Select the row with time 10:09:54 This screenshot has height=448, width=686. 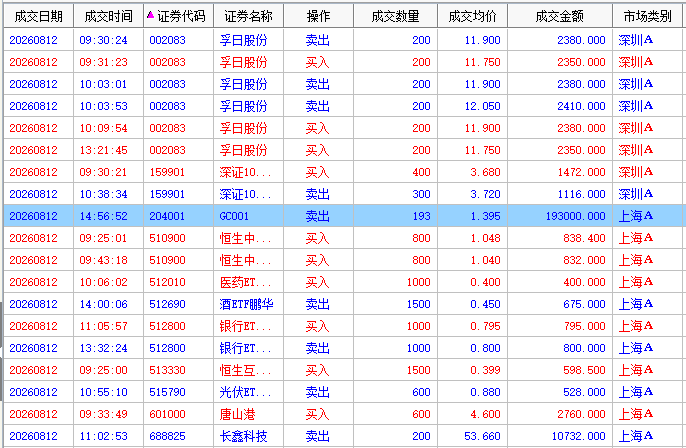[343, 128]
